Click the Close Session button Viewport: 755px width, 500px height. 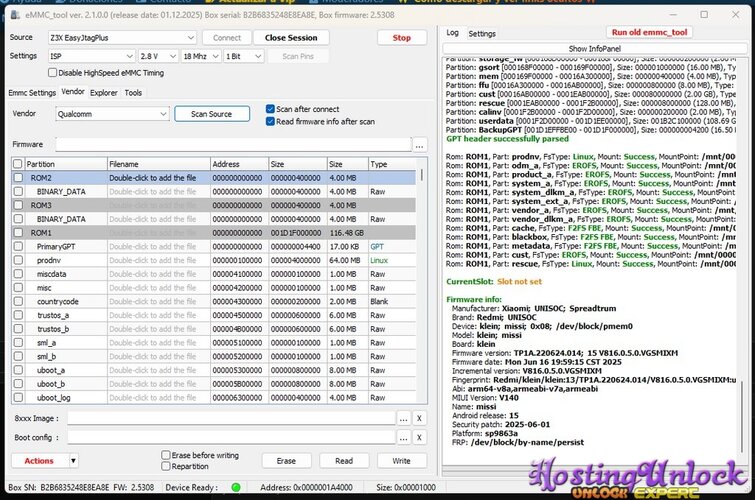click(x=291, y=38)
